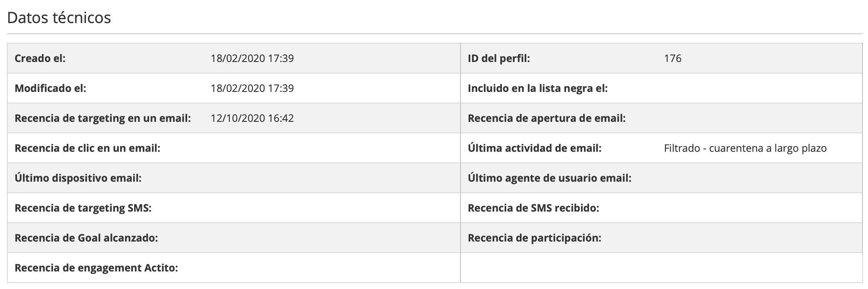Click the "Última actividad de email:" label

click(535, 148)
